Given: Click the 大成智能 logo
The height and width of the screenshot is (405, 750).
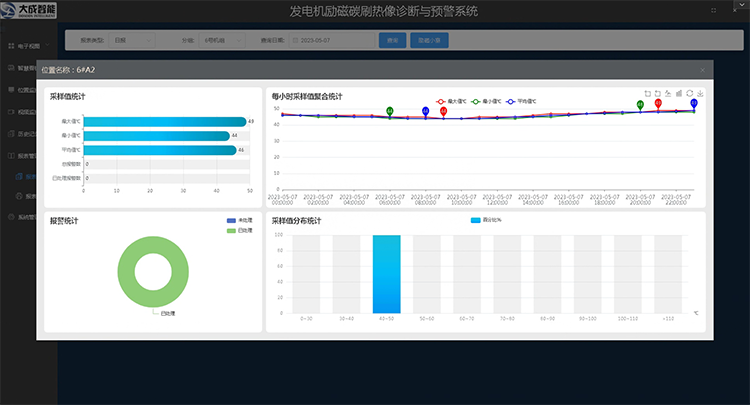Looking at the screenshot, I should click(x=28, y=11).
